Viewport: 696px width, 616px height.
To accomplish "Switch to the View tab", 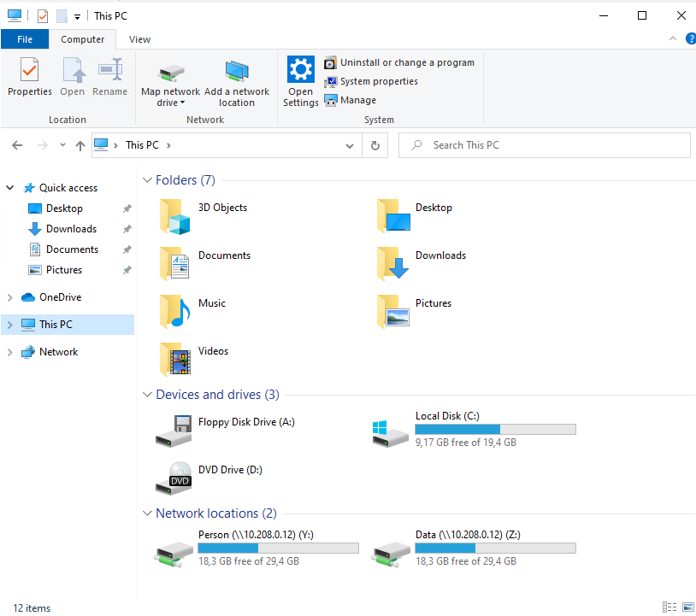I will [x=139, y=38].
